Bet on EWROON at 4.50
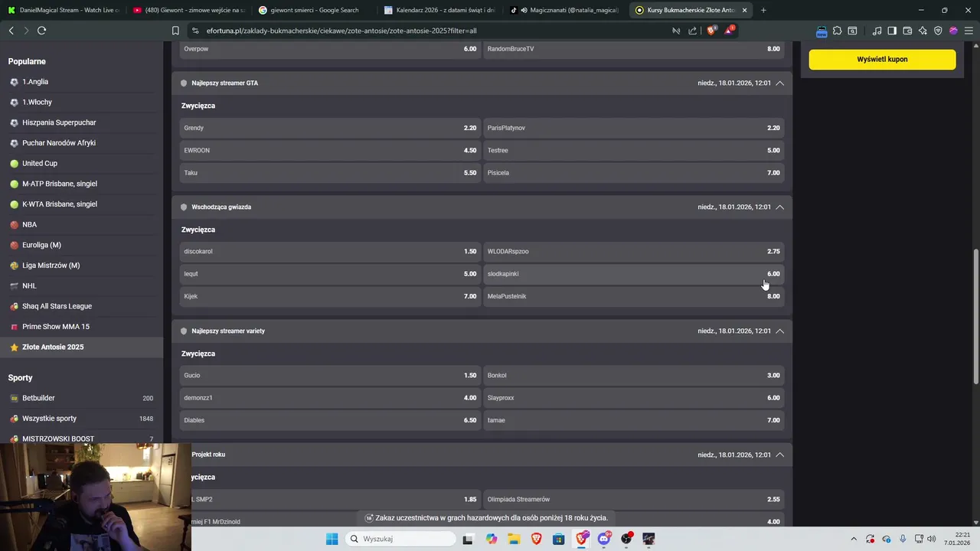Screen dimensions: 980x551 (330, 150)
